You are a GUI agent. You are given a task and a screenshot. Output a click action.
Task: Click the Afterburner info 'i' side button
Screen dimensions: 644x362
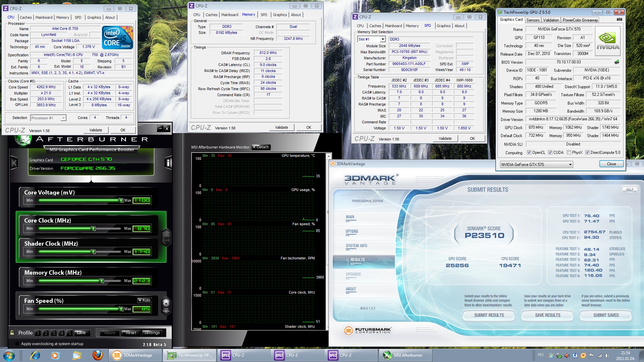(x=168, y=163)
